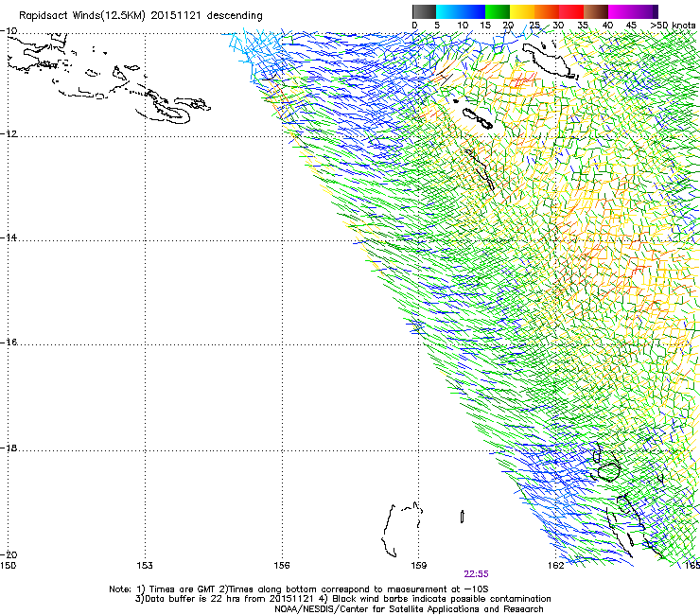The height and width of the screenshot is (615, 700).
Task: Click the '25' label under the color bar
Action: click(x=534, y=26)
